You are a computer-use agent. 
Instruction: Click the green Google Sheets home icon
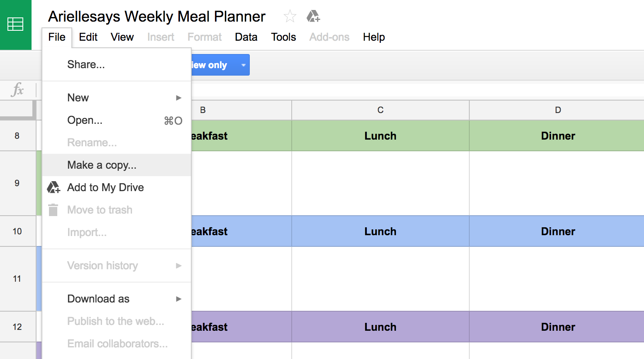point(15,25)
